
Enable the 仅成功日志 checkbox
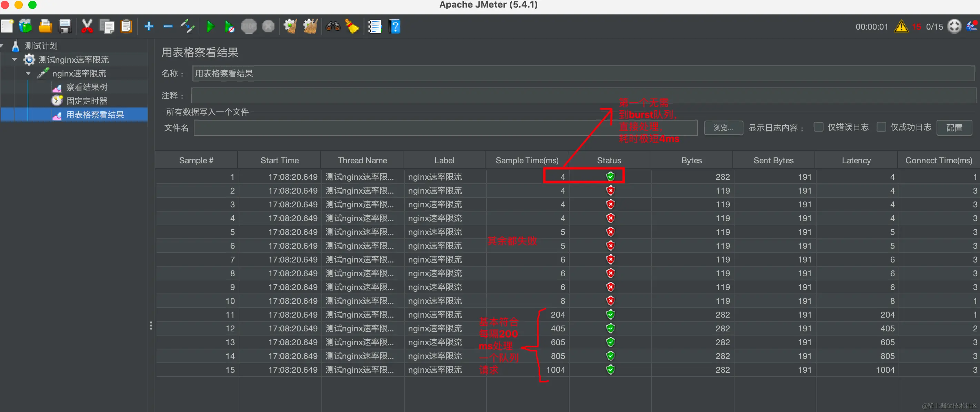tap(881, 127)
